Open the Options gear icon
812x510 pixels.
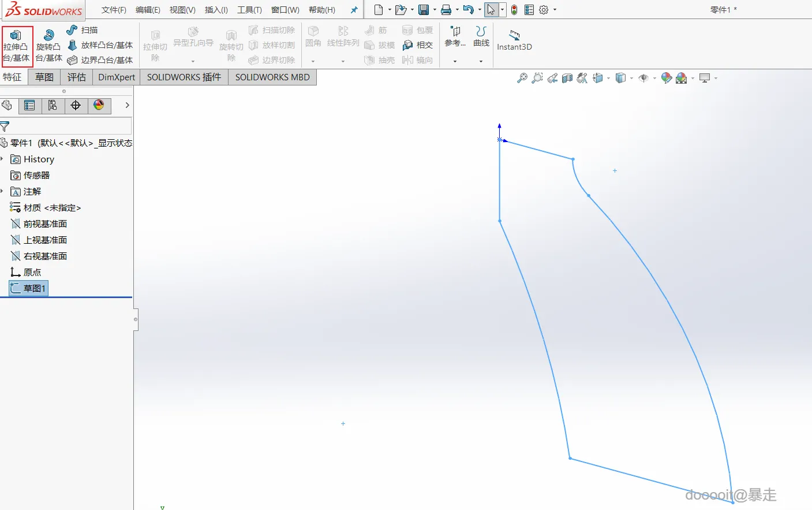point(544,10)
